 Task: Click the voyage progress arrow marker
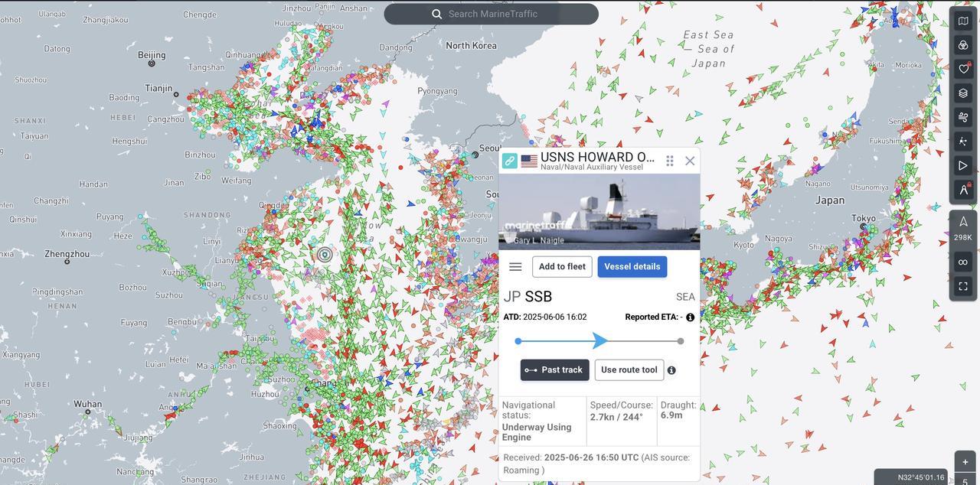click(600, 341)
